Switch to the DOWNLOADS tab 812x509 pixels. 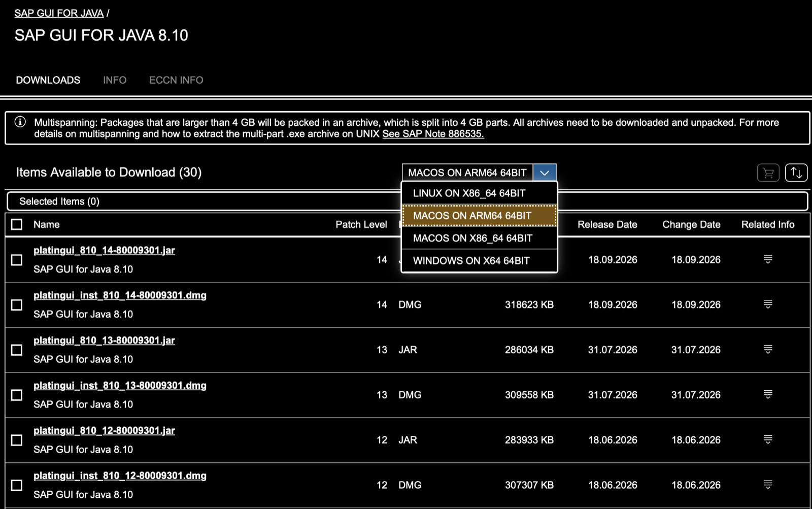48,80
